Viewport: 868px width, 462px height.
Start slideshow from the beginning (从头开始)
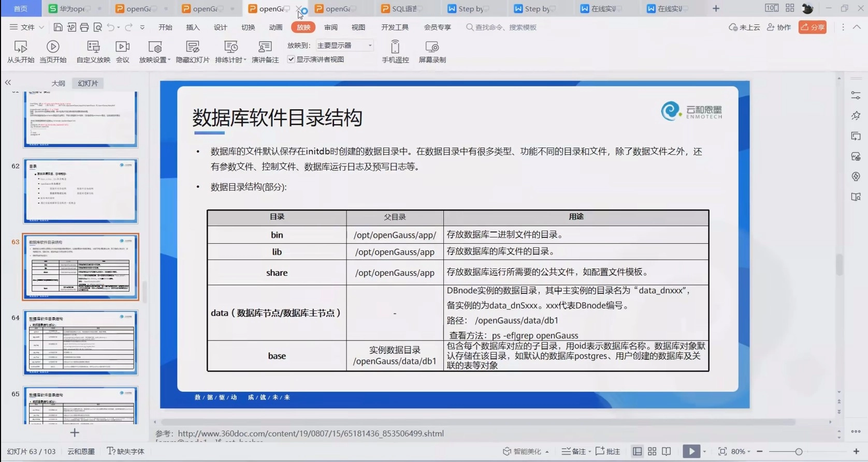pyautogui.click(x=21, y=52)
